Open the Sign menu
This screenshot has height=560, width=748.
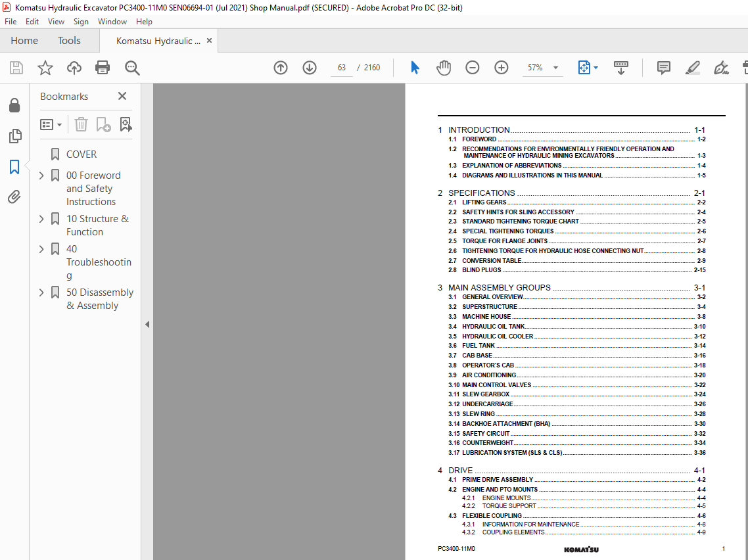point(81,22)
